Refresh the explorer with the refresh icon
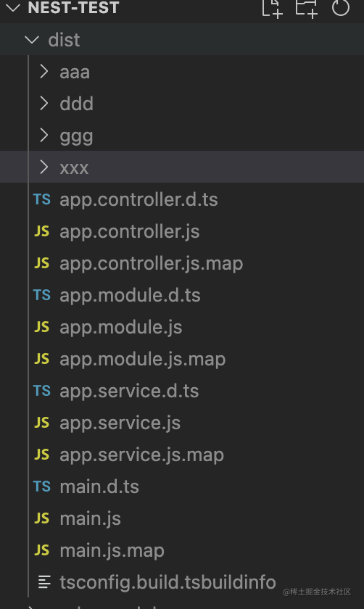Viewport: 364px width, 609px height. (x=341, y=7)
